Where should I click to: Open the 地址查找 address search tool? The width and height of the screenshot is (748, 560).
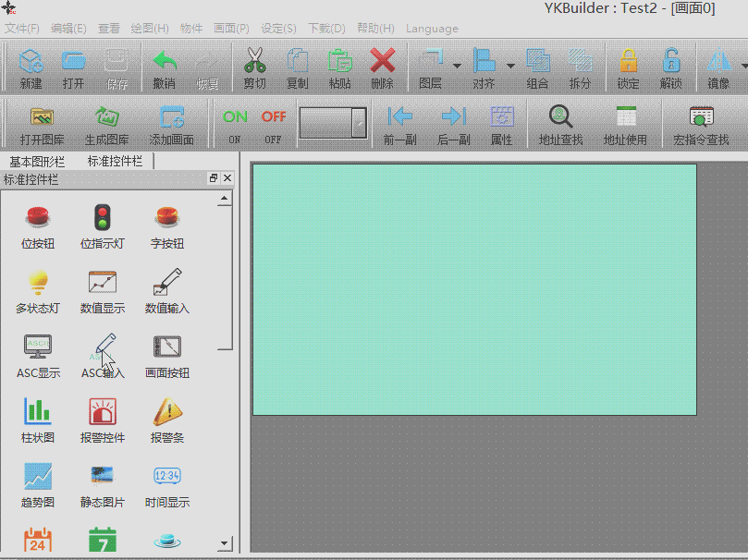[560, 126]
